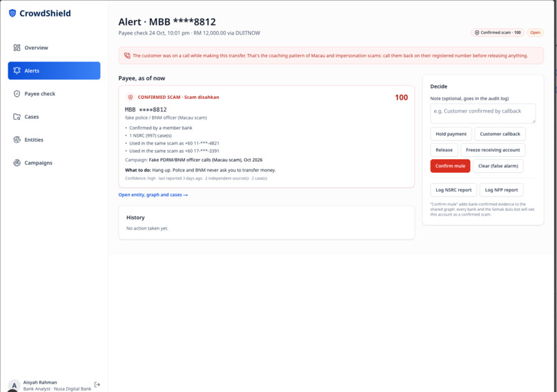Click the CONFIRMED SCAM · Scam disahkan label

click(178, 97)
